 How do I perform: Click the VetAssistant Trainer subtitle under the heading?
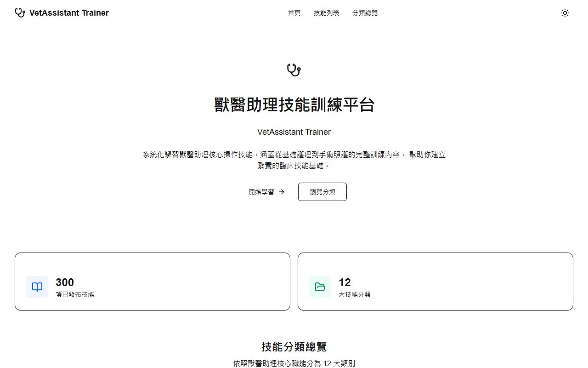point(294,132)
